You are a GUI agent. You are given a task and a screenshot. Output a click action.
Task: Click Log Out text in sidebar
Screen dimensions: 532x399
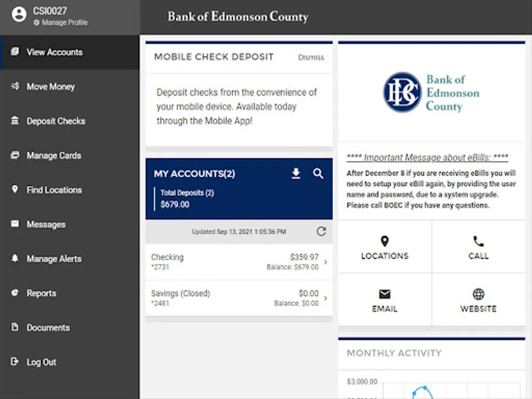tap(41, 362)
